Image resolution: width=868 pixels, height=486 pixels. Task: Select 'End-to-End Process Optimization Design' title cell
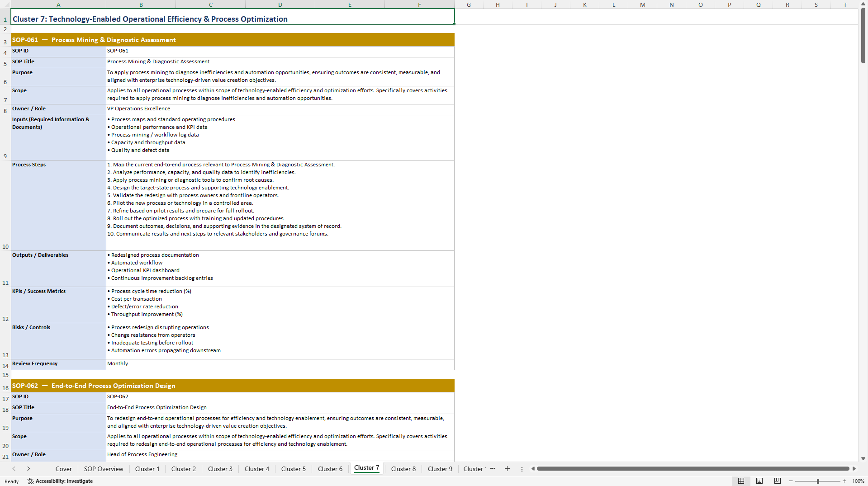pyautogui.click(x=280, y=408)
